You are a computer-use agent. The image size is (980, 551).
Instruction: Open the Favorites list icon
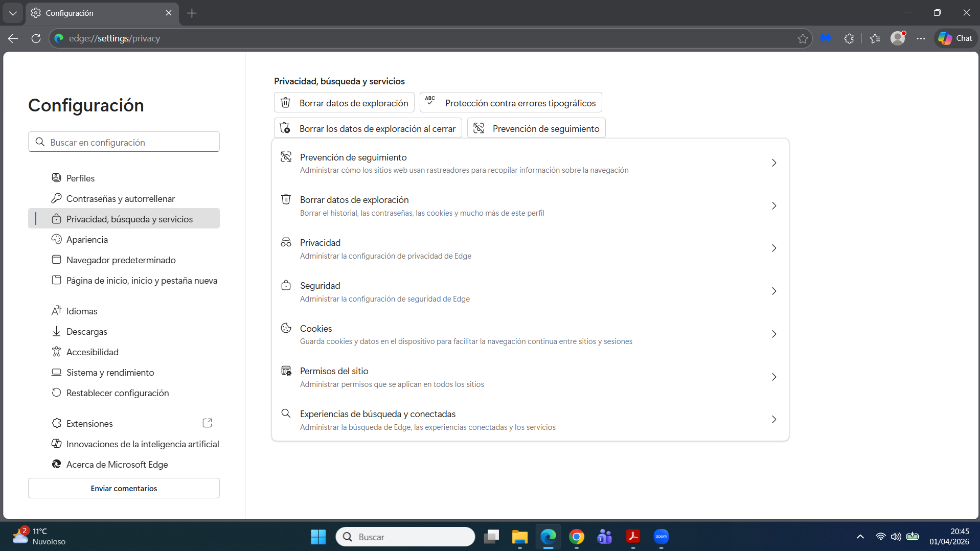pyautogui.click(x=875, y=38)
